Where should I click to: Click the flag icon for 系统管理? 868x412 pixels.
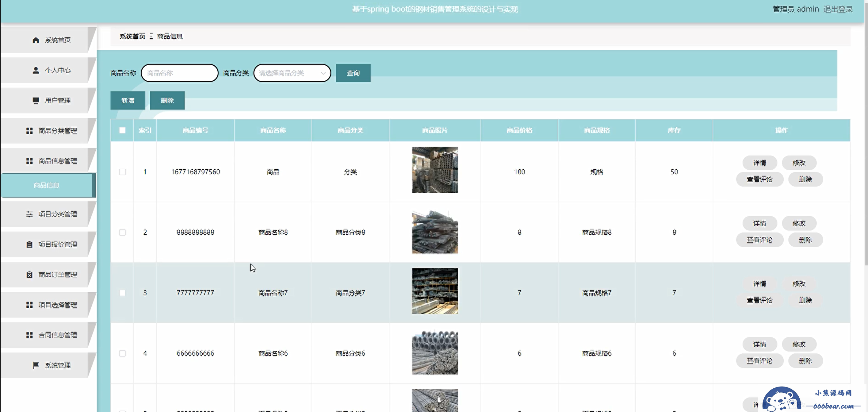click(x=36, y=365)
